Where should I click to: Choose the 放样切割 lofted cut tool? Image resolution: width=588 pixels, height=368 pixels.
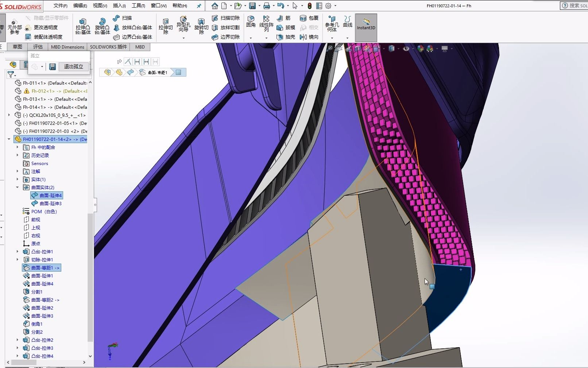(226, 27)
